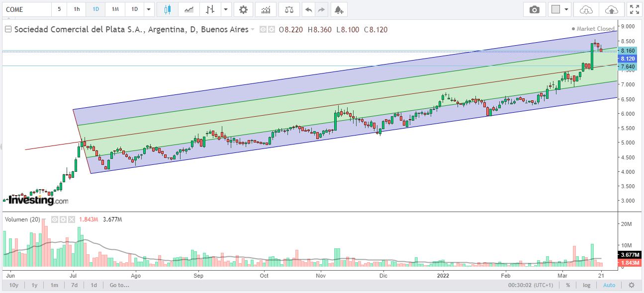Open the bar style dropdown arrow
The height and width of the screenshot is (293, 644).
point(226,9)
